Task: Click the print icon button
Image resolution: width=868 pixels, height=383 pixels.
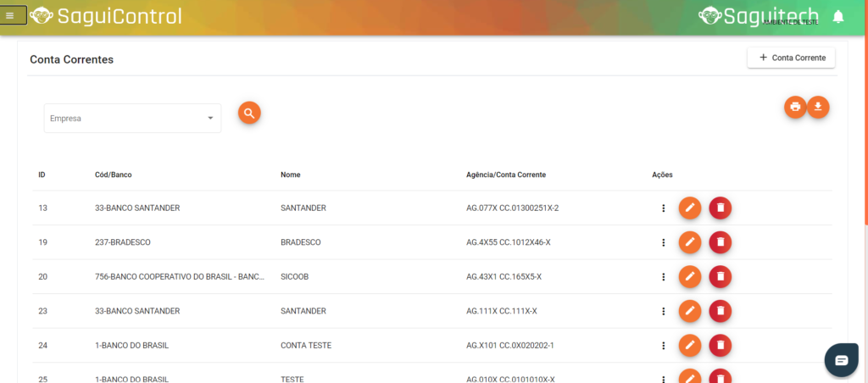Action: [x=795, y=107]
